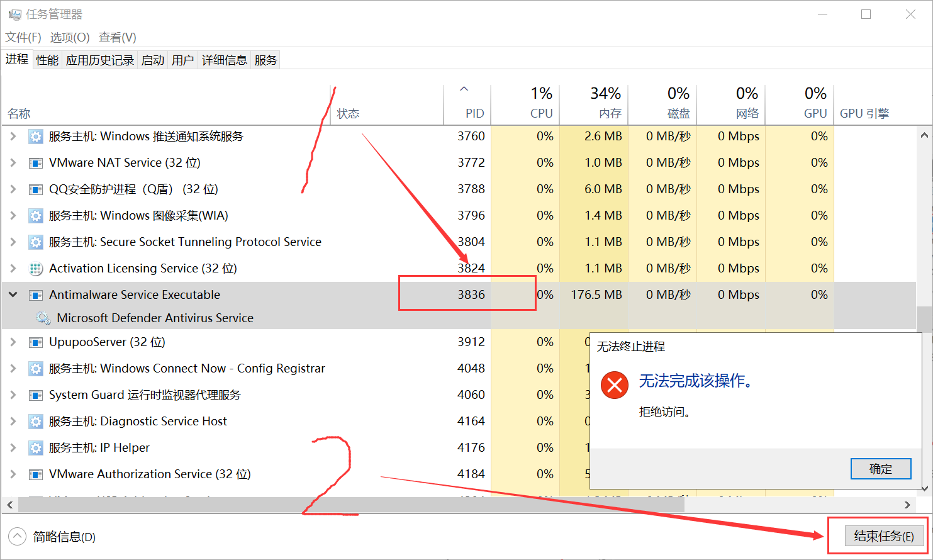Click the QQ安全防护进程 process icon
The height and width of the screenshot is (560, 933).
[x=36, y=189]
